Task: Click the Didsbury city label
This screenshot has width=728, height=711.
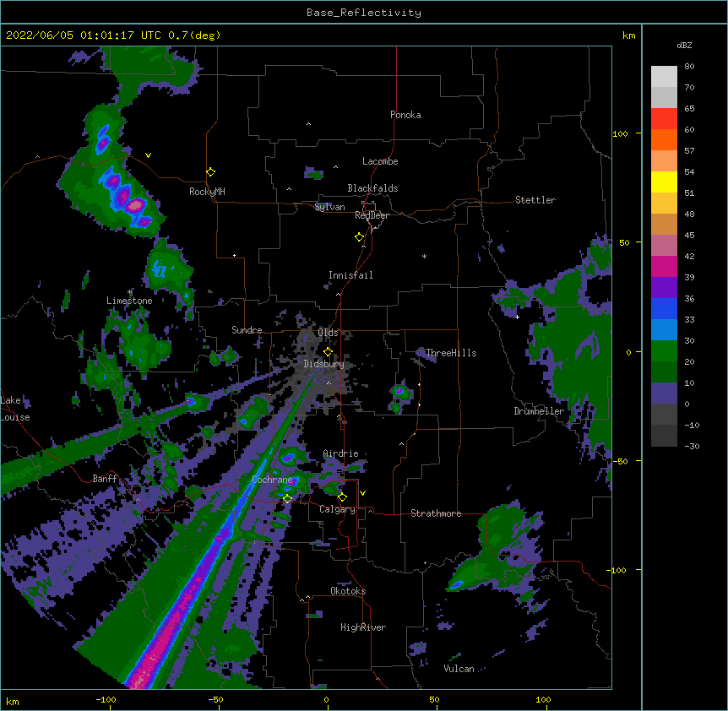Action: (x=323, y=364)
